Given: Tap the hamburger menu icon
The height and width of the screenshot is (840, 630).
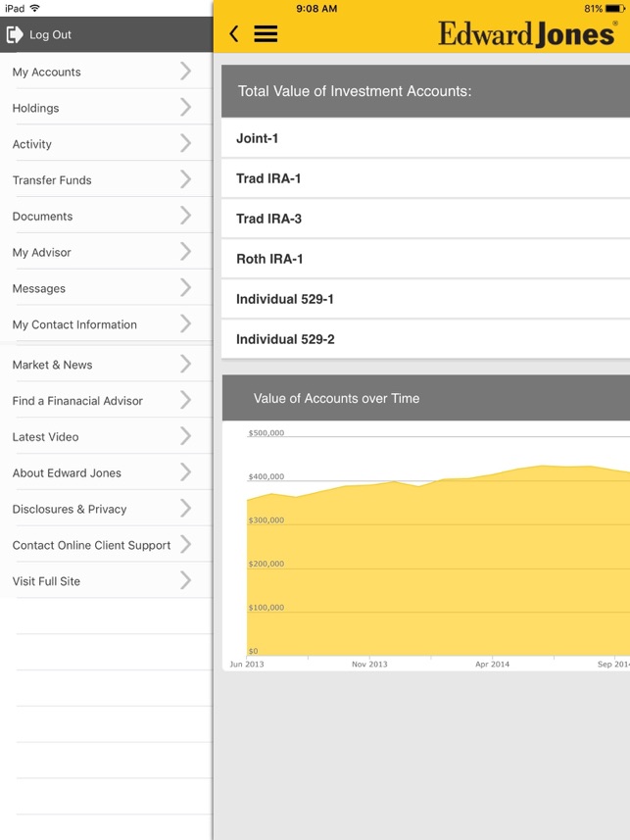Looking at the screenshot, I should coord(266,33).
